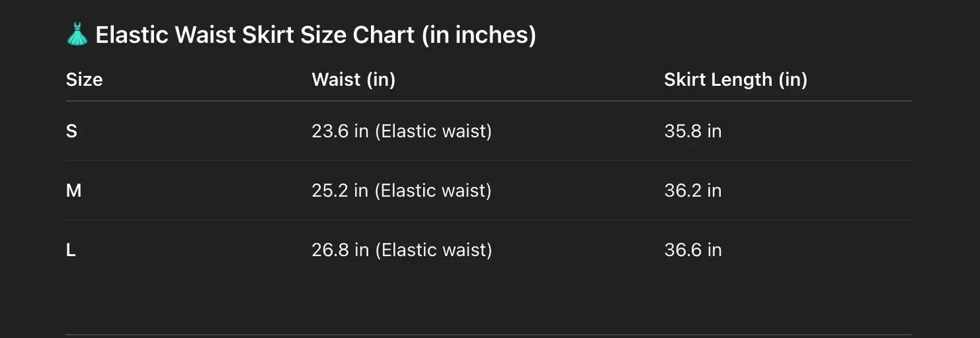Click the "(in inches)" text in the title

(x=479, y=35)
